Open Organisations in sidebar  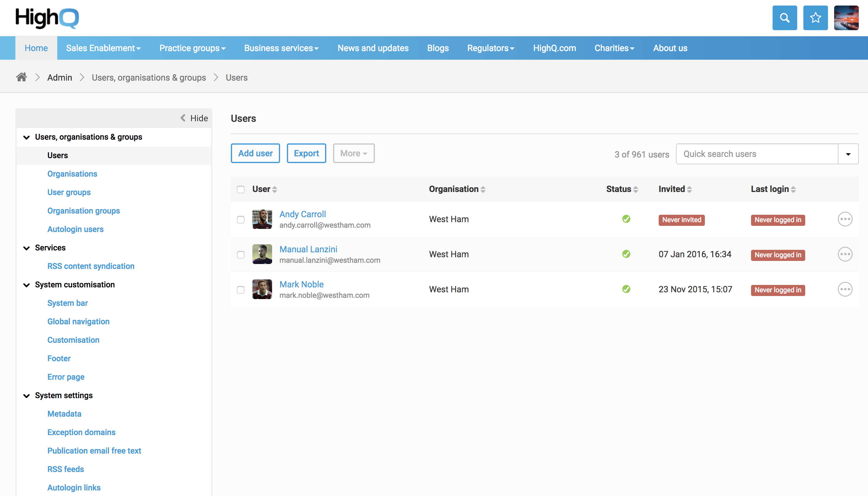coord(72,174)
